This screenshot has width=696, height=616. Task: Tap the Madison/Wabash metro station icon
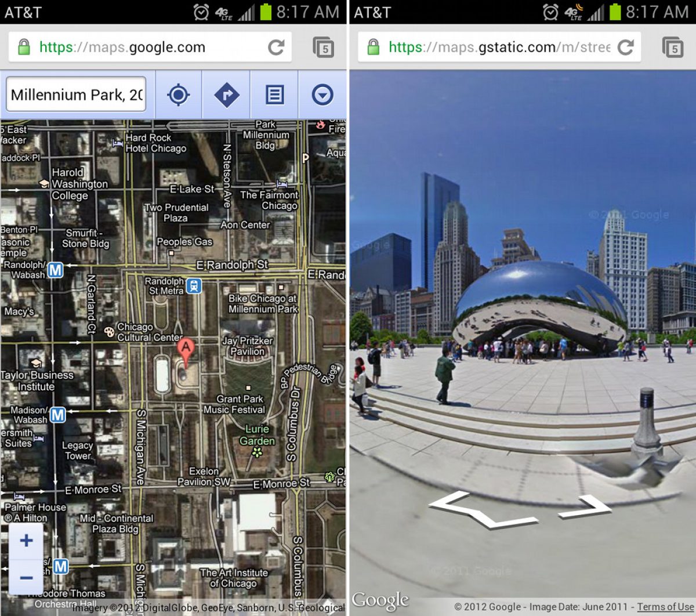pos(57,415)
